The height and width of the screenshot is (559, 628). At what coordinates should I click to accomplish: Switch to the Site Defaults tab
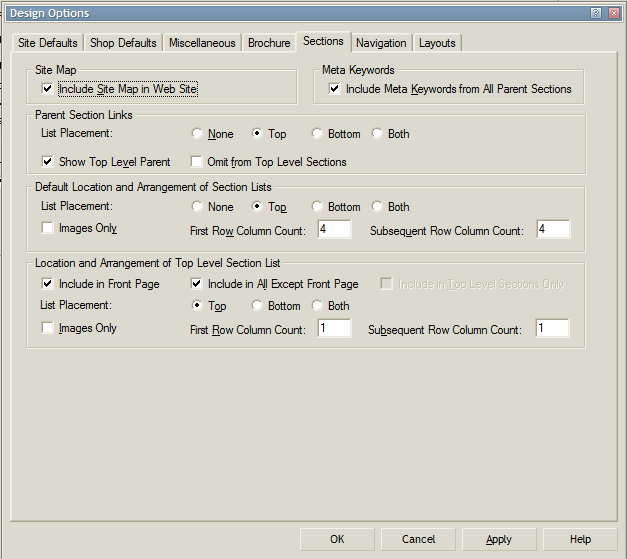click(47, 43)
